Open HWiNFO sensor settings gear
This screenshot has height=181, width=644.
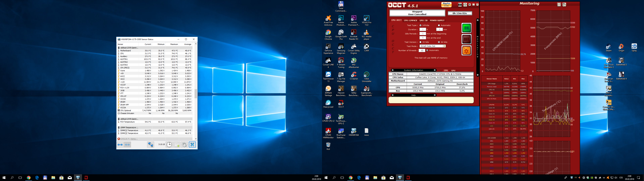184,144
